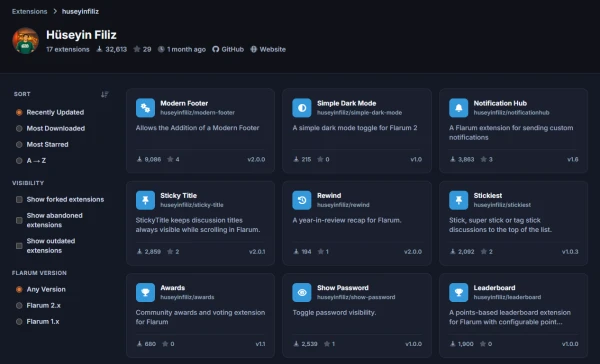The width and height of the screenshot is (600, 364).
Task: Open Sticky Title extension title
Action: [178, 196]
